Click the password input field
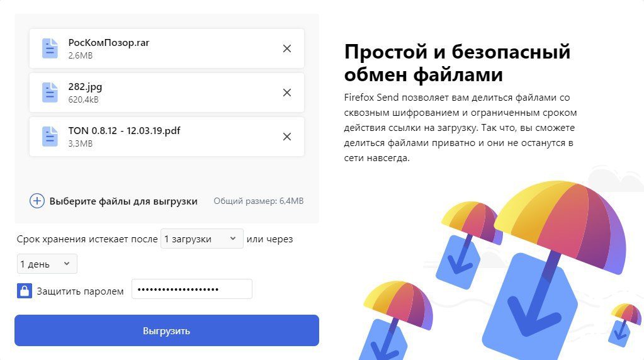Viewport: 644px width, 360px height. tap(191, 290)
